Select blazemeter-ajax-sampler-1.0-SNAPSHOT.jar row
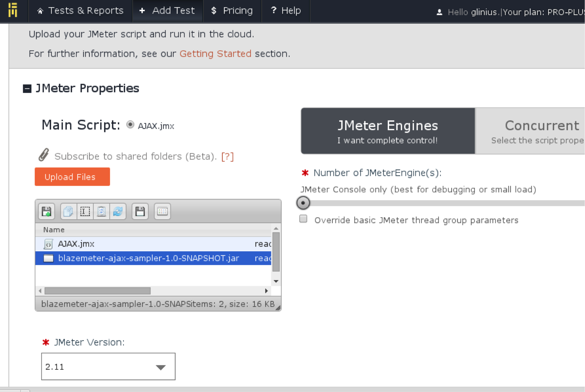The image size is (585, 392). click(153, 258)
